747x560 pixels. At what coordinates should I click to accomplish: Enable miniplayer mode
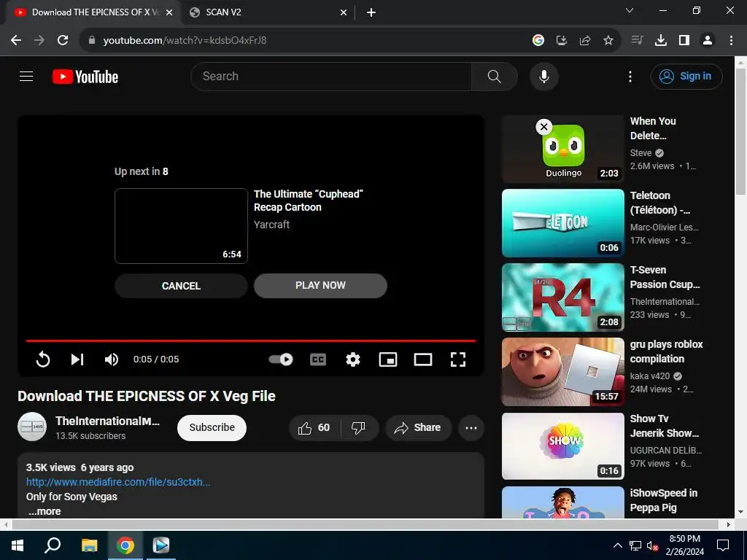tap(388, 359)
